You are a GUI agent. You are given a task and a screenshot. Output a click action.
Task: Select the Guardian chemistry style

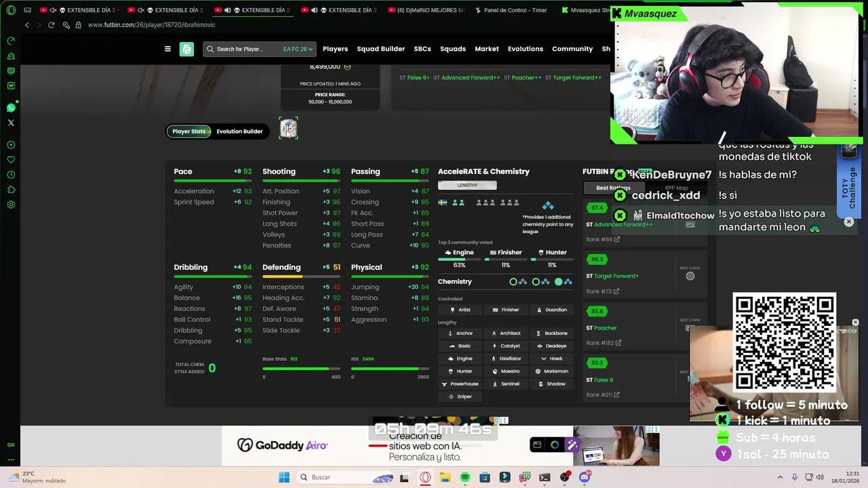(x=551, y=310)
